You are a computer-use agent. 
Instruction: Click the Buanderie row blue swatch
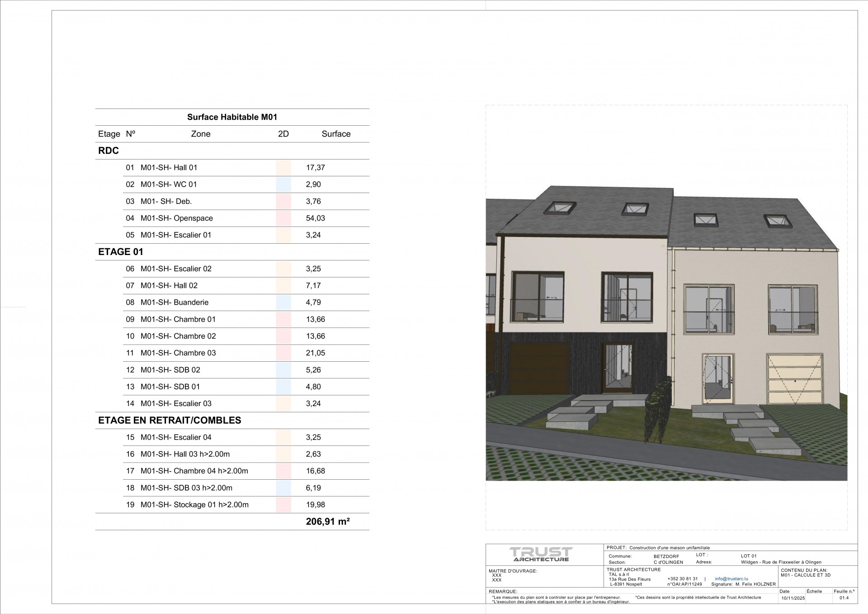point(283,302)
